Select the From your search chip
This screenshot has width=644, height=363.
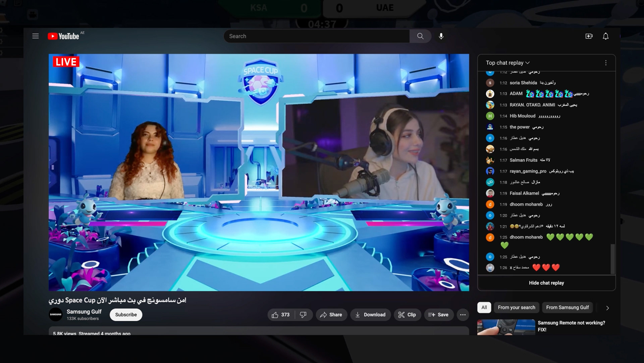point(517,307)
